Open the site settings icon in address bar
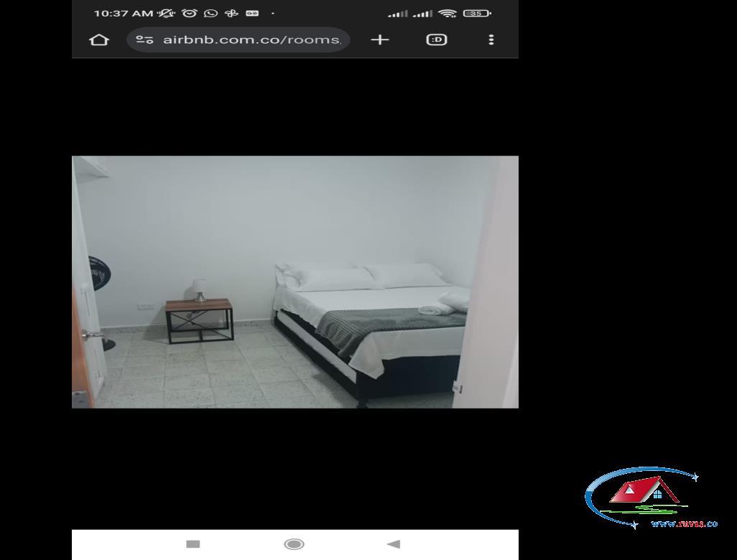The width and height of the screenshot is (737, 560). 144,40
